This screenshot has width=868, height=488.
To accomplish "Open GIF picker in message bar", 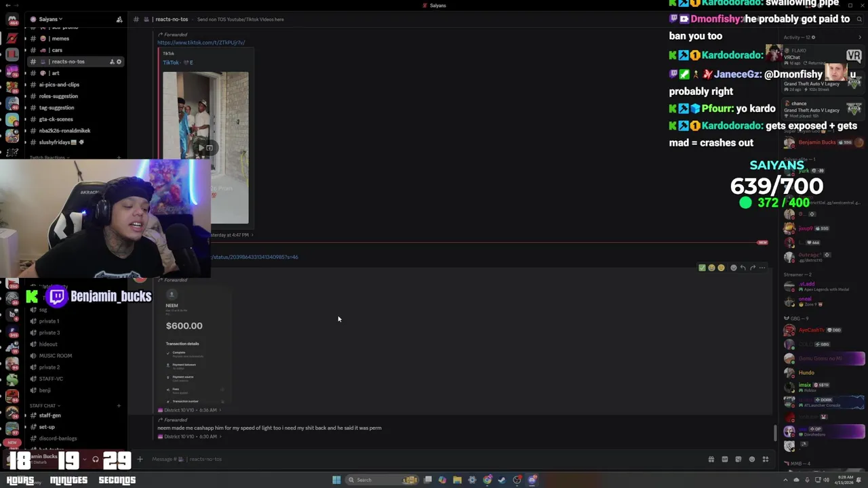I will 725,459.
